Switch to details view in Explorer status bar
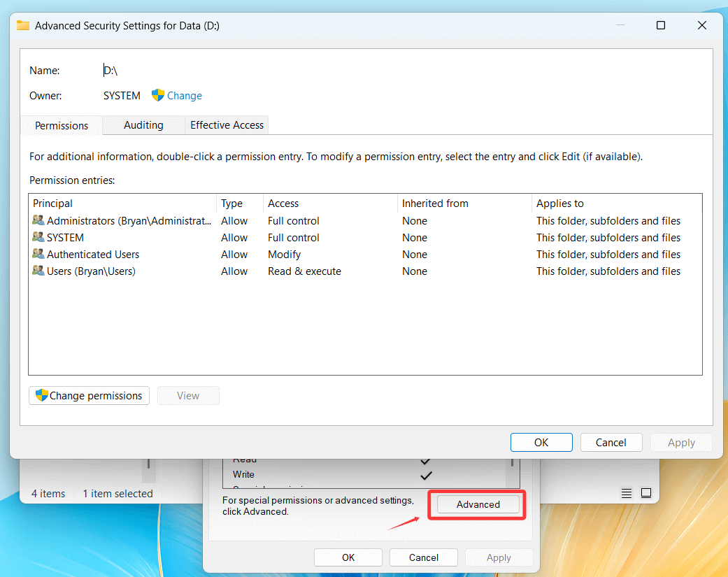 [x=627, y=493]
